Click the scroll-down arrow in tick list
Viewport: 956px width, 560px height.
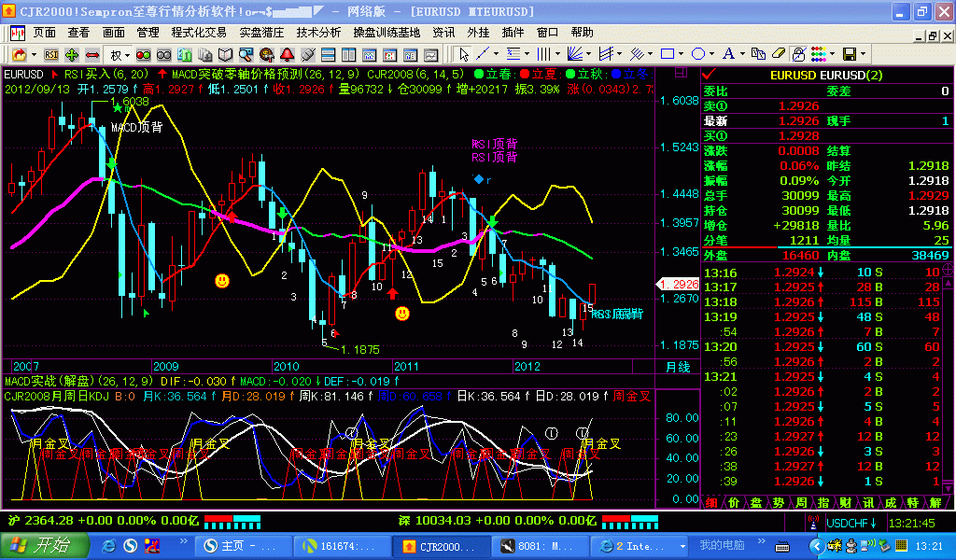(949, 487)
